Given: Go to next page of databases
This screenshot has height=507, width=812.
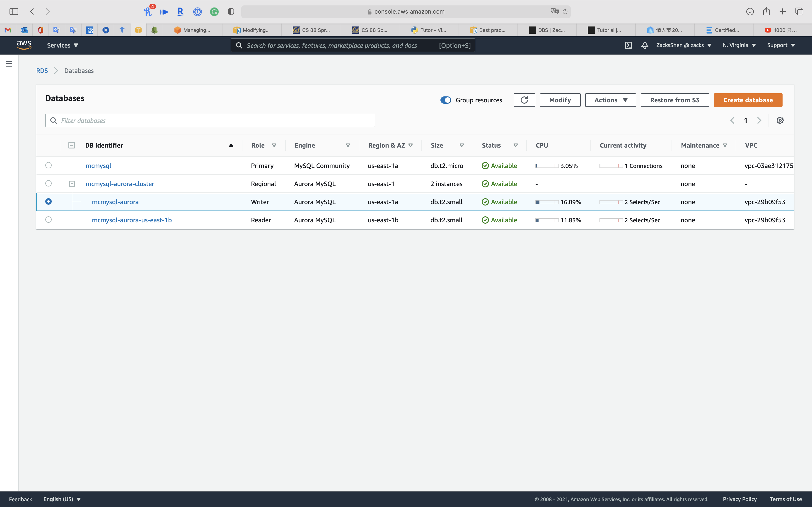Looking at the screenshot, I should [759, 120].
